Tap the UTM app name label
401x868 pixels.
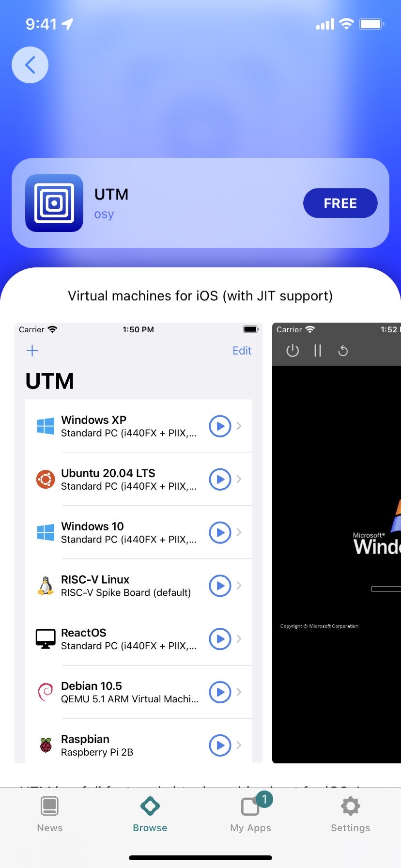(x=111, y=194)
